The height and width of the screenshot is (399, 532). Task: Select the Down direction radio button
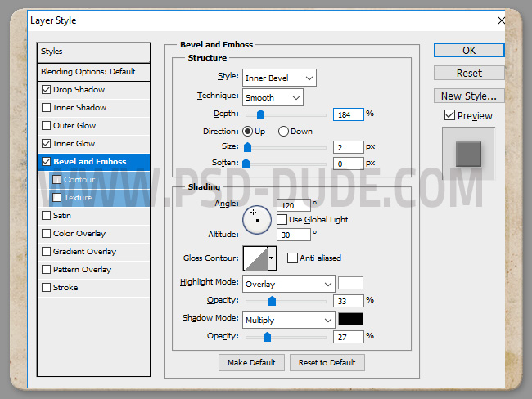(283, 131)
